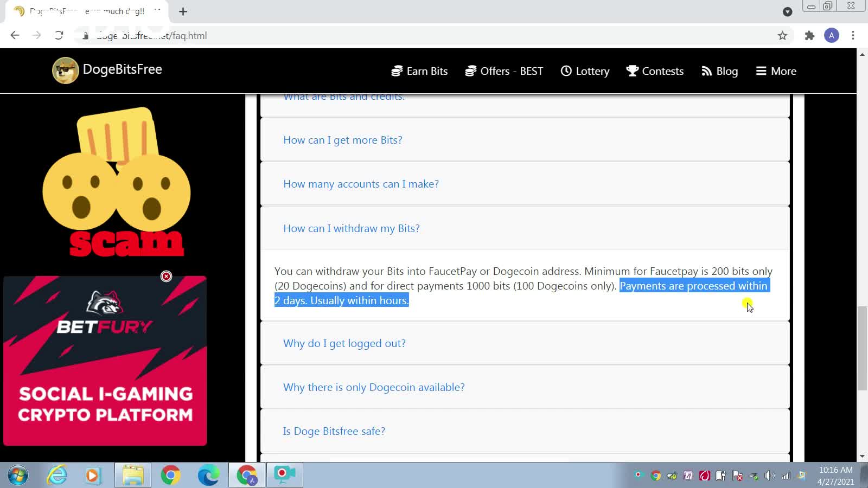Viewport: 868px width, 488px height.
Task: Open the tab search dropdown arrow
Action: click(x=788, y=11)
